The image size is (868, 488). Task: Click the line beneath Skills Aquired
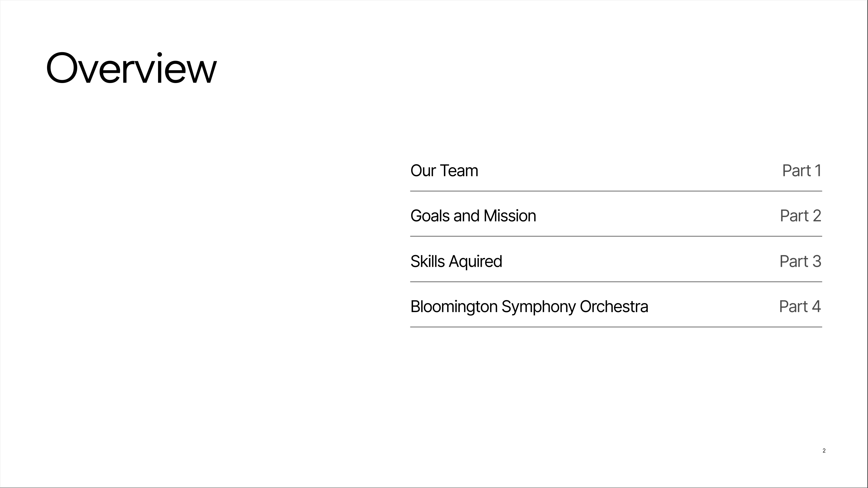(x=616, y=282)
